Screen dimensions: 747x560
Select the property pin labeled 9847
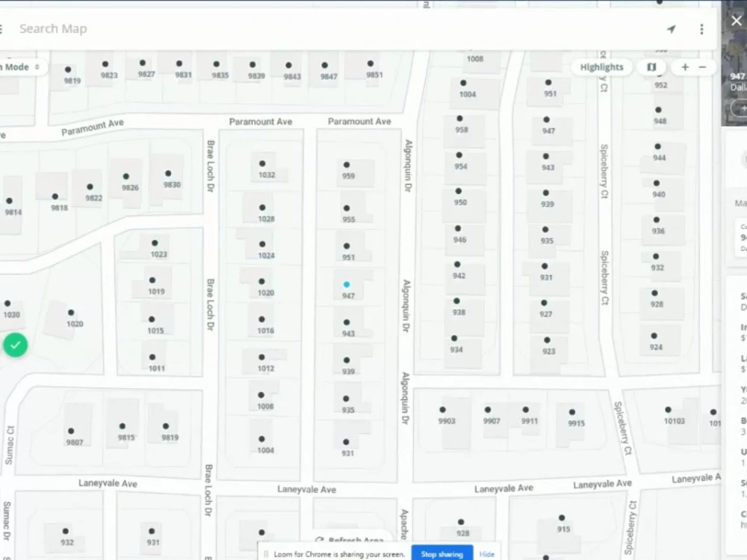(325, 65)
